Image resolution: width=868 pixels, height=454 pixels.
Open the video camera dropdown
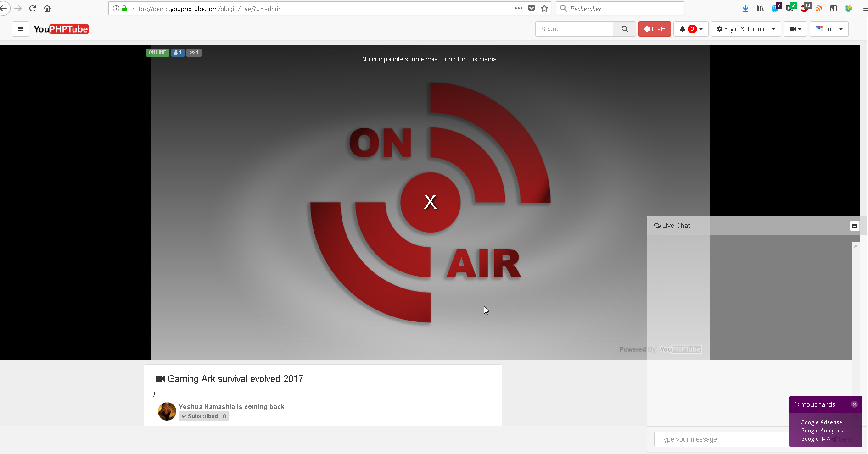(795, 29)
